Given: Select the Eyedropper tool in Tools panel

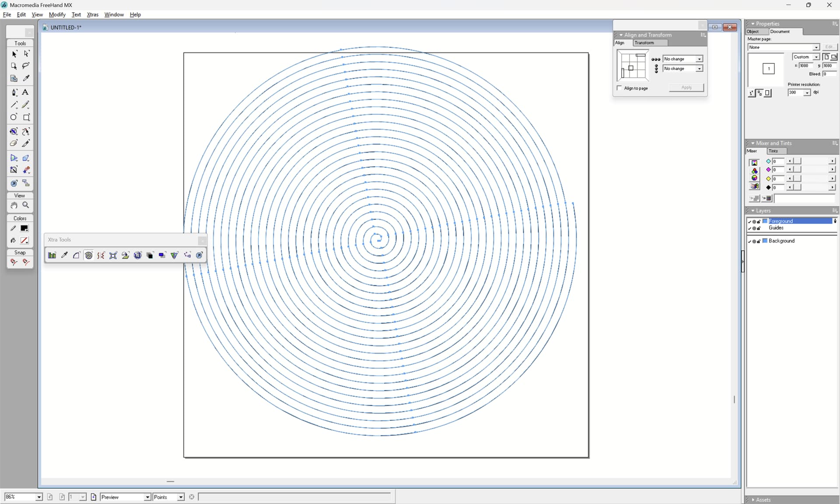Looking at the screenshot, I should pos(26,78).
